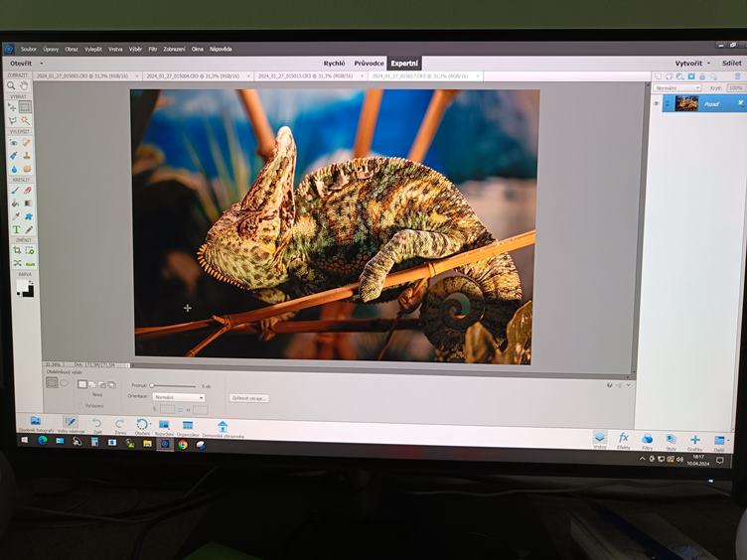Select the Hand tool
The width and height of the screenshot is (747, 560).
[x=24, y=85]
